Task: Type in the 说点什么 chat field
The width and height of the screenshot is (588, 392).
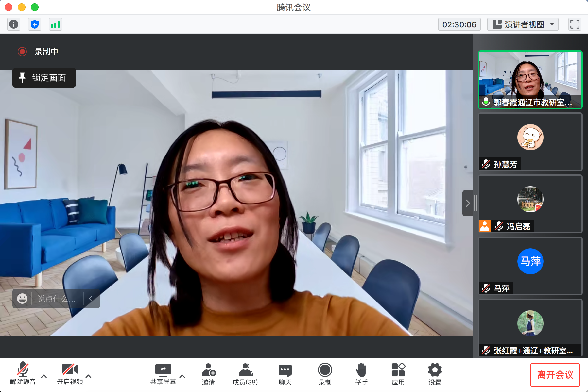Action: coord(57,299)
